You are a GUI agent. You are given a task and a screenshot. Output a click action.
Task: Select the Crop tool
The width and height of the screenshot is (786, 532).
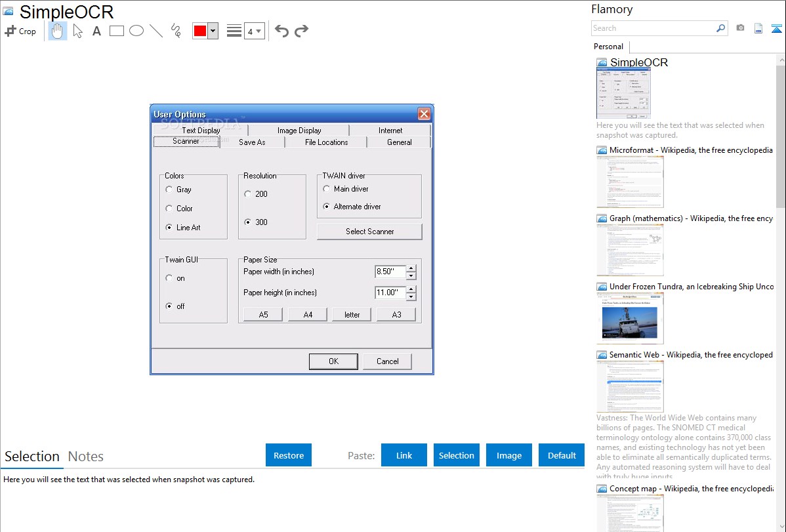pos(20,31)
